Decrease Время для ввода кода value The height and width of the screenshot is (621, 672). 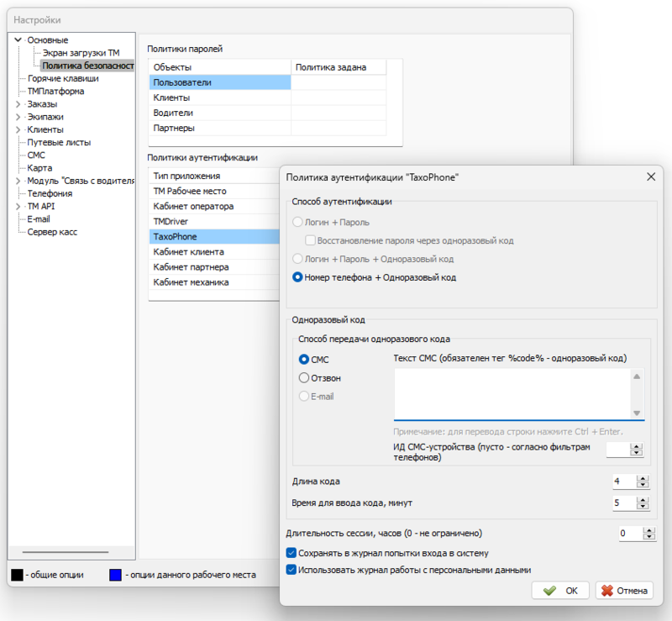[x=643, y=507]
